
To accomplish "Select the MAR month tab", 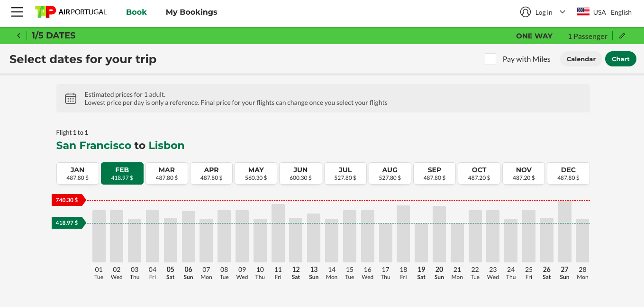I will pos(167,174).
